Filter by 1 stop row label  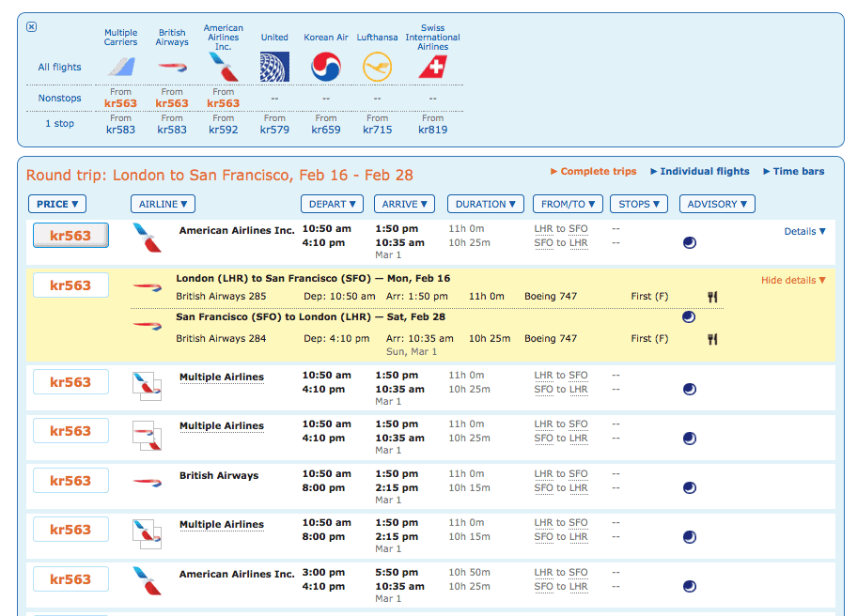[x=59, y=123]
